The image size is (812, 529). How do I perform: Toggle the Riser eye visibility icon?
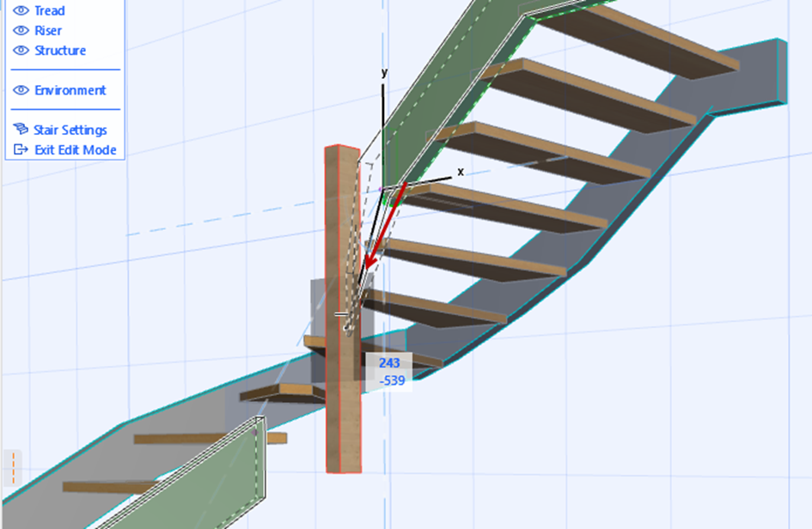(x=21, y=31)
